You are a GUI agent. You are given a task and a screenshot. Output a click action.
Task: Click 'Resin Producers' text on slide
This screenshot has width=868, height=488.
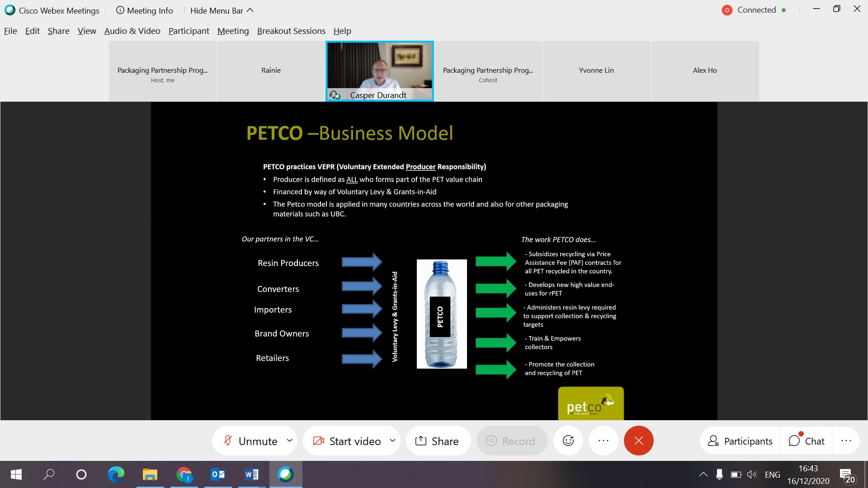point(288,263)
